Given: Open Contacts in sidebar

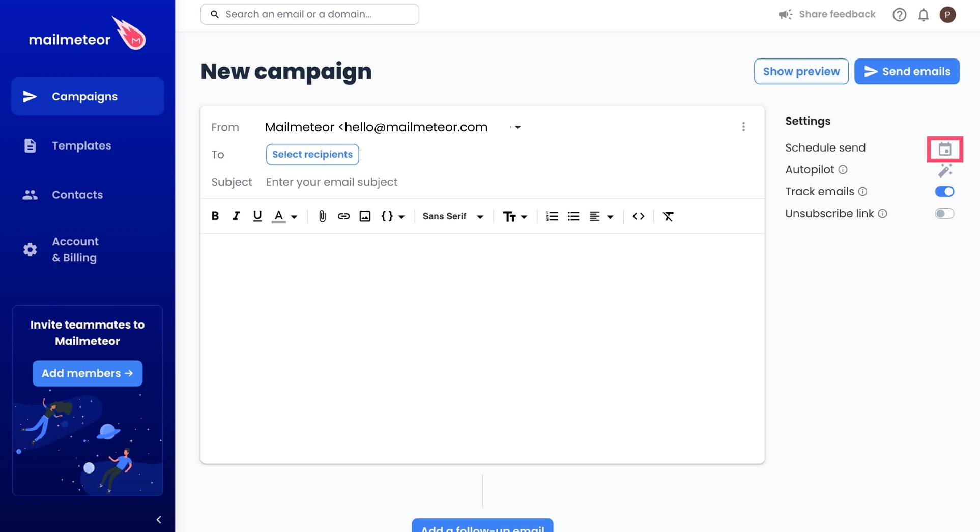Looking at the screenshot, I should (x=88, y=195).
